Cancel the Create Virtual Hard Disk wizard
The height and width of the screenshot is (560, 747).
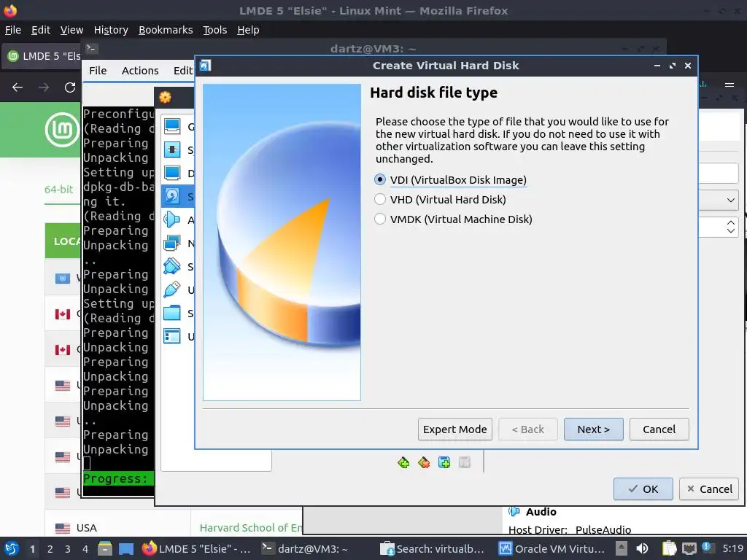(659, 429)
